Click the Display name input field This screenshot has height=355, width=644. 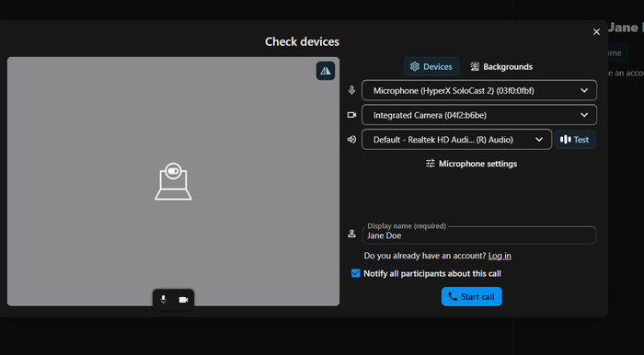click(479, 235)
